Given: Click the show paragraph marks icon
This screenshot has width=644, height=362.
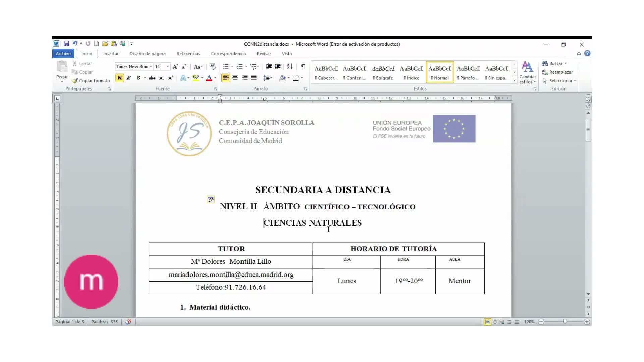Looking at the screenshot, I should (x=303, y=66).
